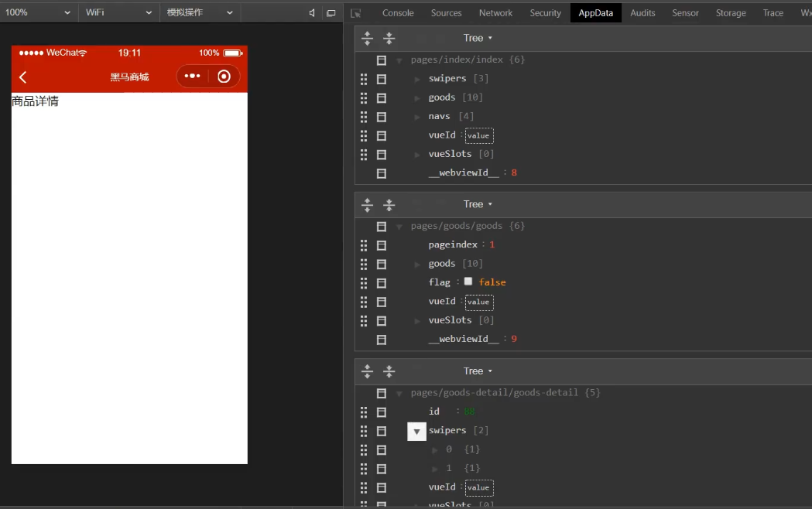812x509 pixels.
Task: Switch to the Storage tab
Action: [x=731, y=13]
